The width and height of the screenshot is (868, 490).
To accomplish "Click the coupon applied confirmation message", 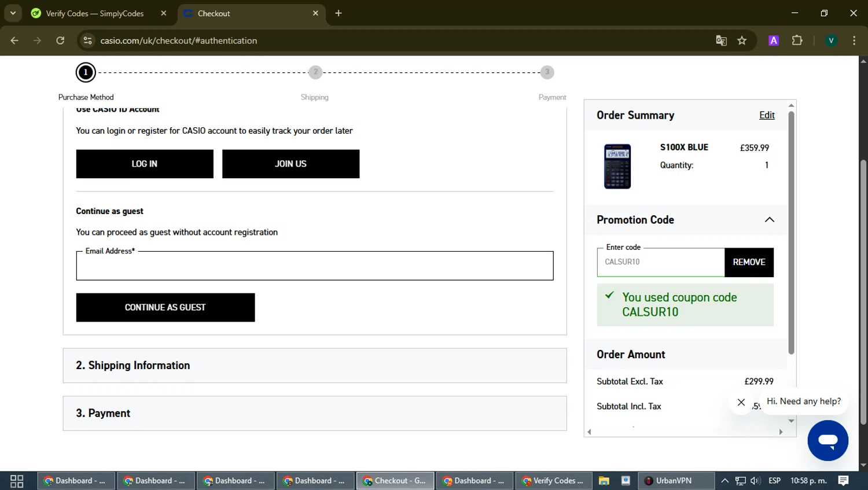I will coord(685,304).
